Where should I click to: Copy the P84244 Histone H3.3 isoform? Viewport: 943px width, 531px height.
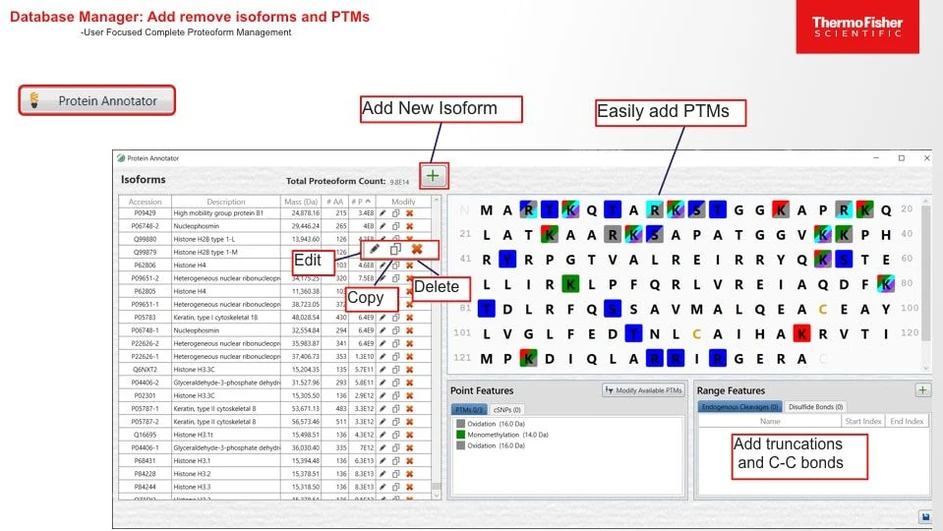click(396, 486)
